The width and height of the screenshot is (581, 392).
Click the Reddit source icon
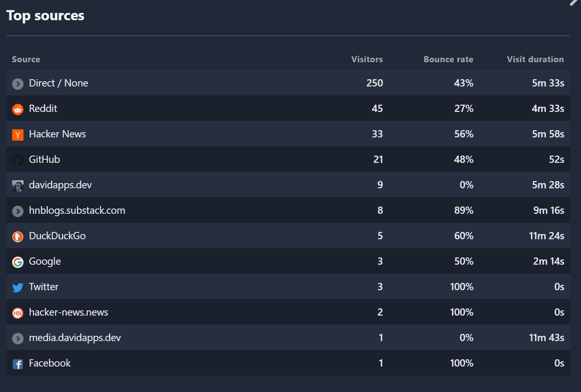pyautogui.click(x=18, y=109)
